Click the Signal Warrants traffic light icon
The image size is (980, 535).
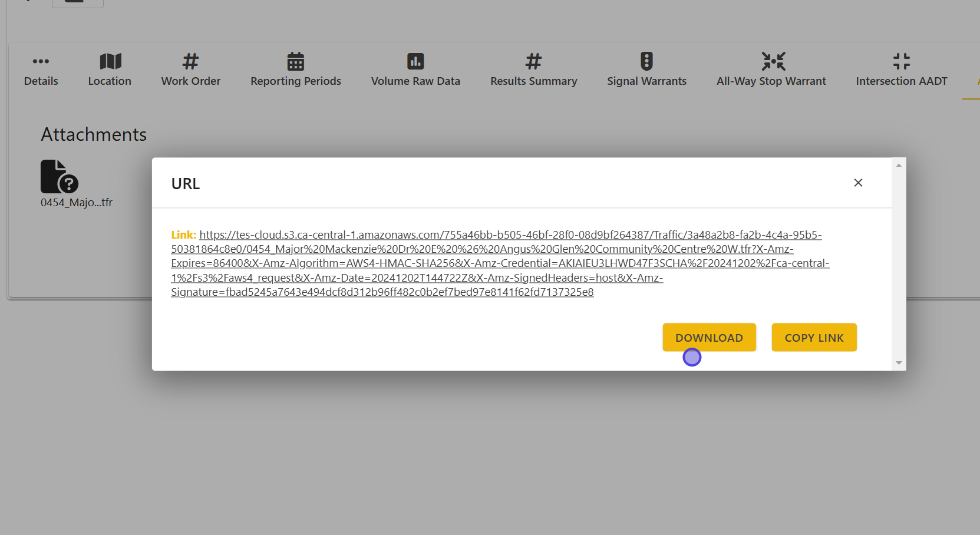tap(646, 61)
